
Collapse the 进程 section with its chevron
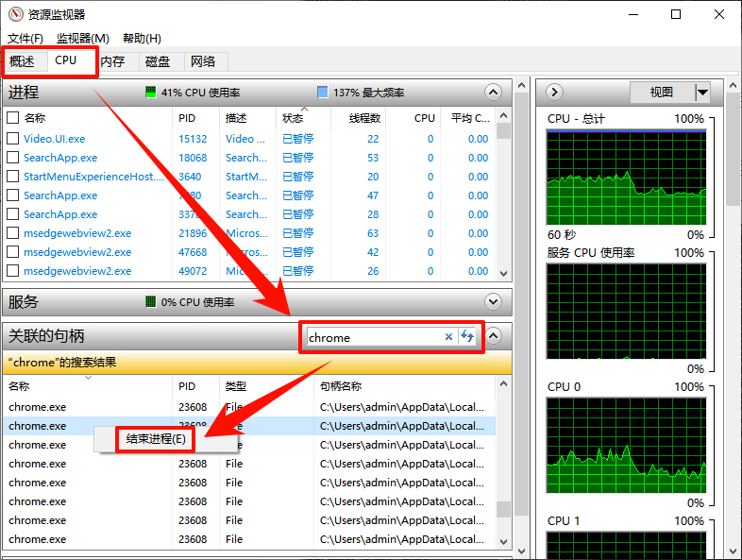(493, 92)
